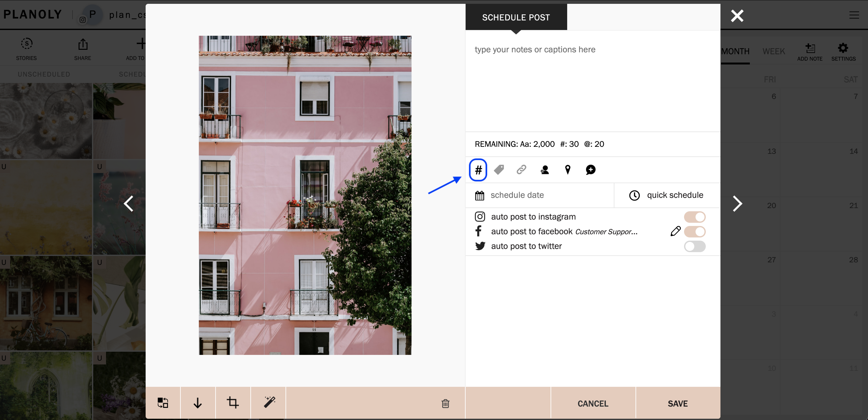Click the product tag icon
868x420 pixels.
click(499, 169)
